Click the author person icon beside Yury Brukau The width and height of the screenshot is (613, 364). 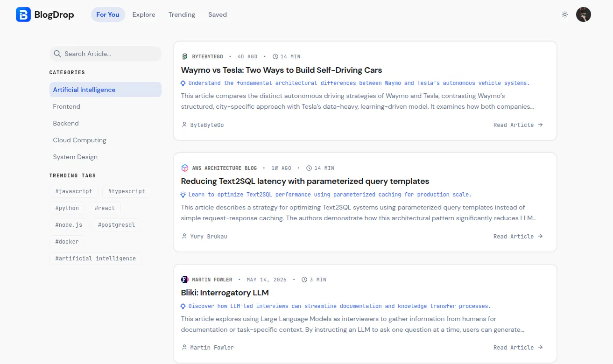[x=184, y=237]
